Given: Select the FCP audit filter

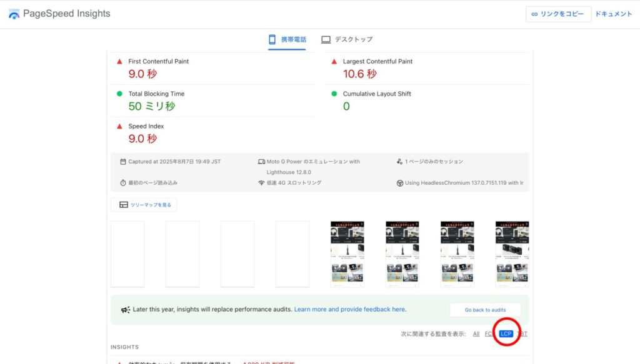Looking at the screenshot, I should click(489, 334).
